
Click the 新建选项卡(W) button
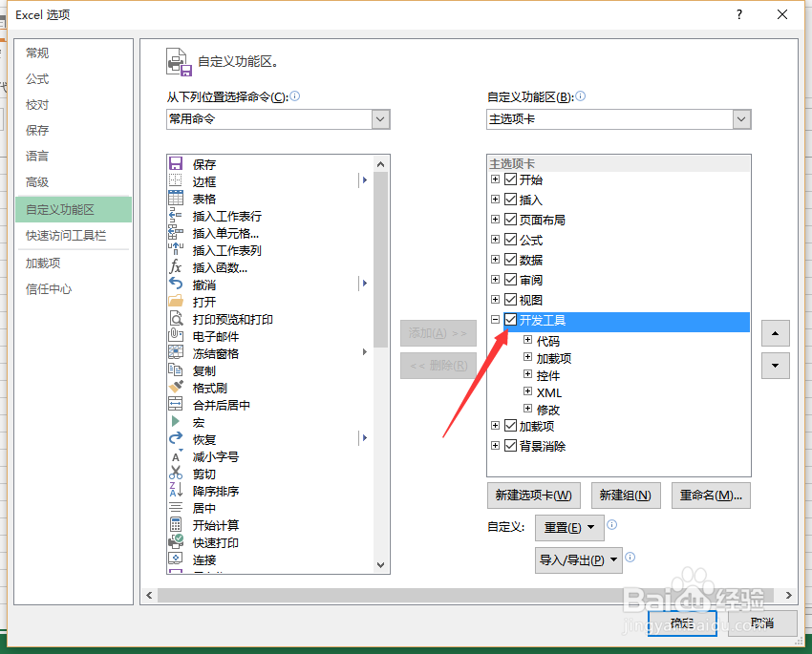pos(533,496)
